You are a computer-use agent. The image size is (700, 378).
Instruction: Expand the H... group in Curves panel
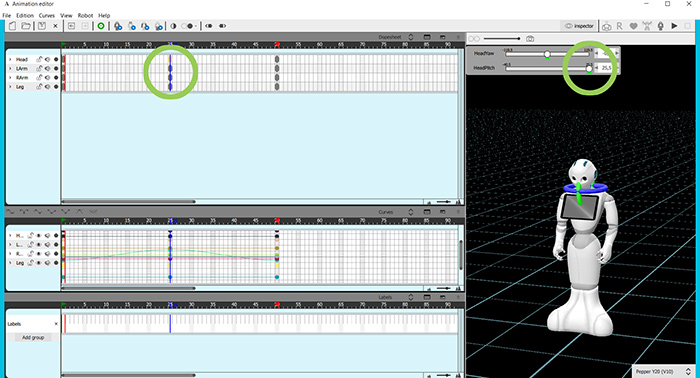tap(10, 235)
